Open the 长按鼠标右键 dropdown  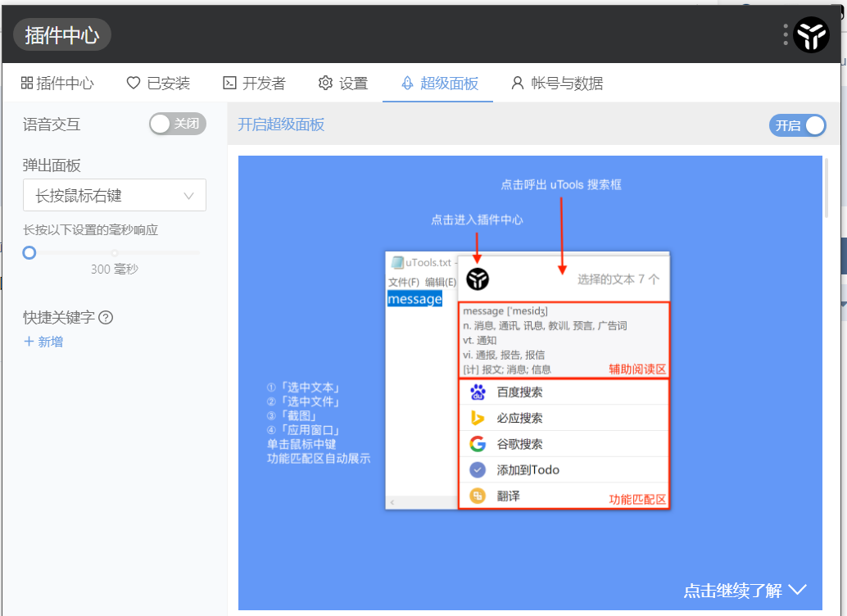(115, 195)
